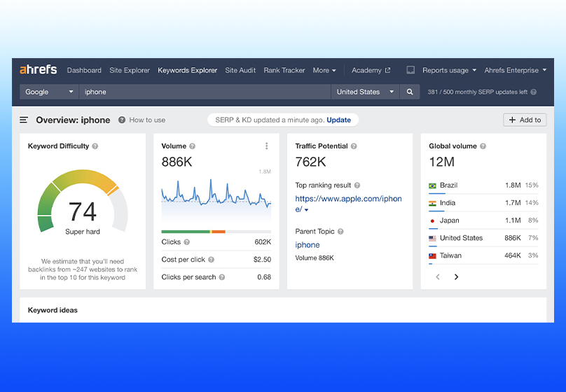The height and width of the screenshot is (392, 566).
Task: Click the previous arrow in Global volume
Action: (x=439, y=277)
